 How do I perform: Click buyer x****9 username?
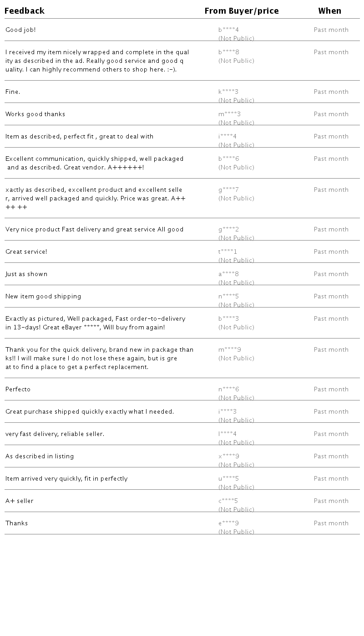point(228,456)
